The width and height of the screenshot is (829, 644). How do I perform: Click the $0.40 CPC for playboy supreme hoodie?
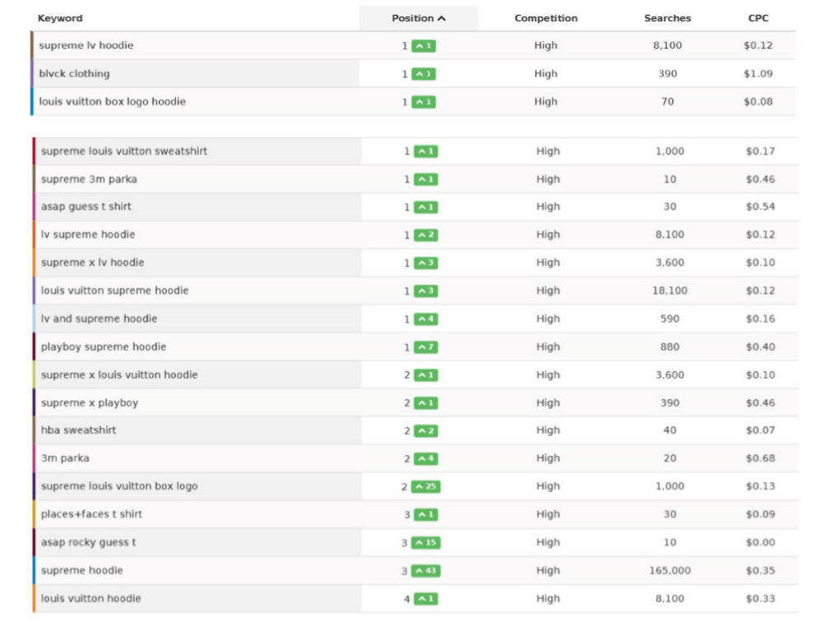click(760, 347)
